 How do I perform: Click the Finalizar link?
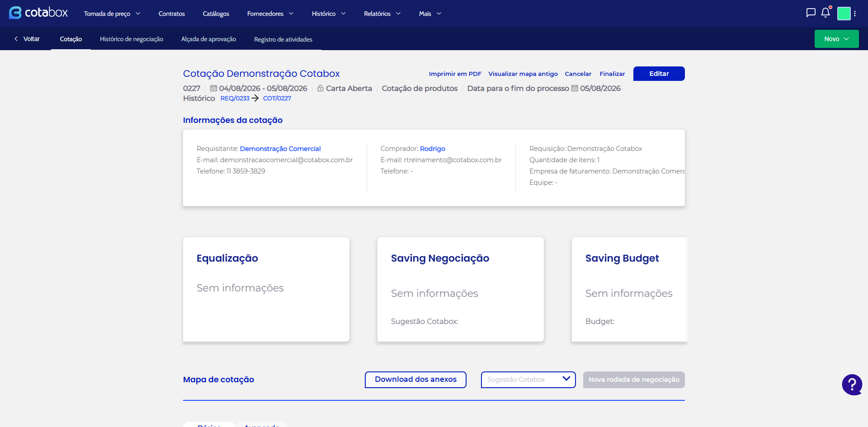pos(612,74)
